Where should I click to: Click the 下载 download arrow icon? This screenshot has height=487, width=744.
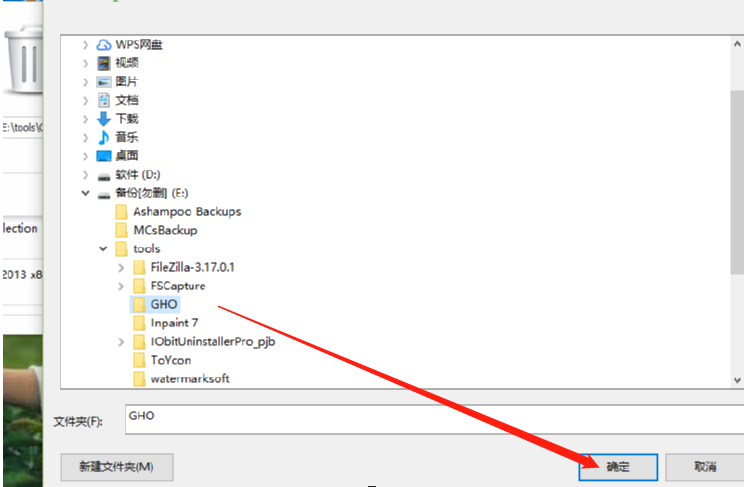(104, 119)
